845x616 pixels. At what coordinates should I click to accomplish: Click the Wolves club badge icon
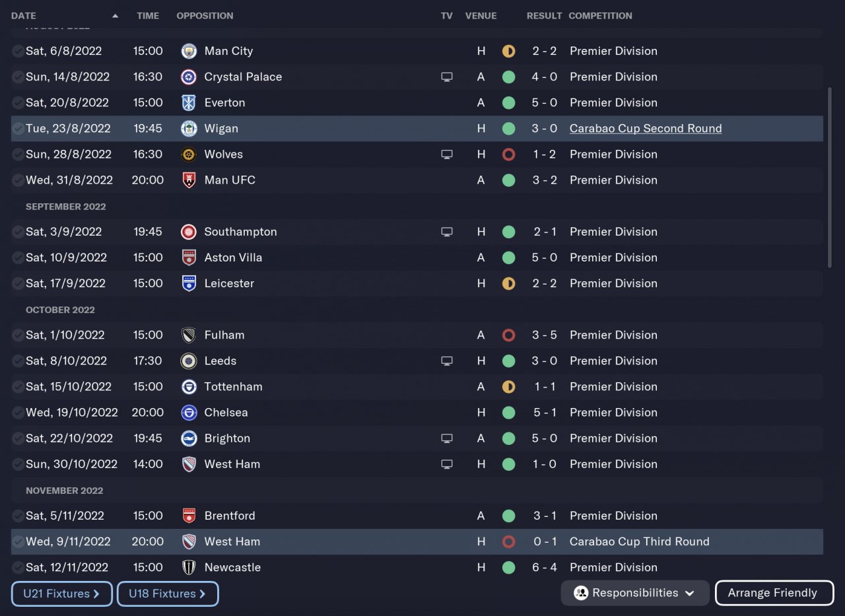click(189, 154)
